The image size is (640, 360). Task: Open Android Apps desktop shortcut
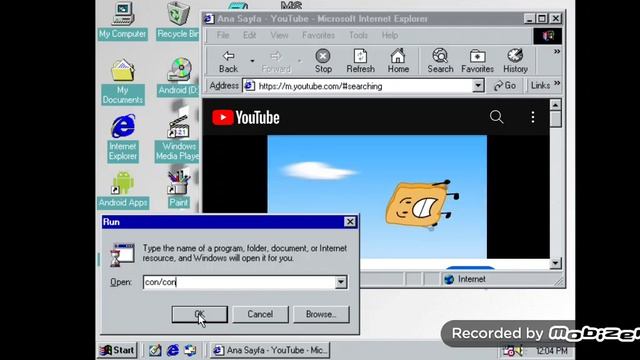click(123, 189)
